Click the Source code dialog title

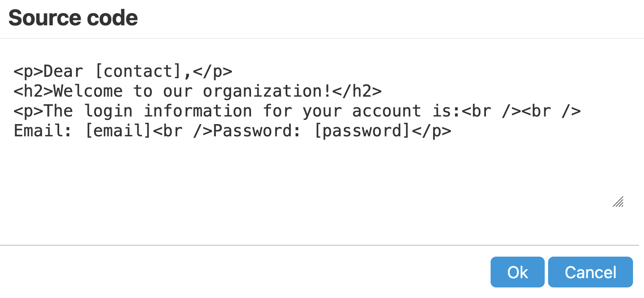(x=73, y=18)
